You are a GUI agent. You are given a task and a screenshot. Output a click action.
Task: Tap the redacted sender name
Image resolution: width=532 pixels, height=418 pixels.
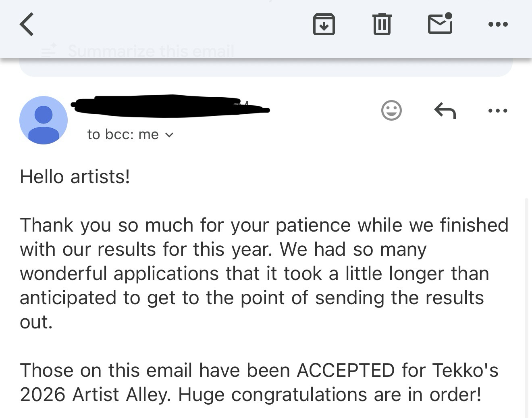pos(169,106)
